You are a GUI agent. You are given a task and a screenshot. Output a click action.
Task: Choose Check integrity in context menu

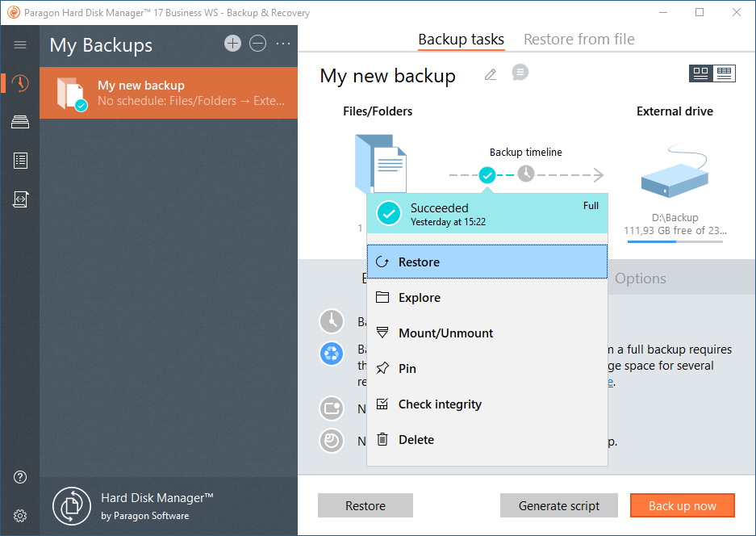[487, 404]
